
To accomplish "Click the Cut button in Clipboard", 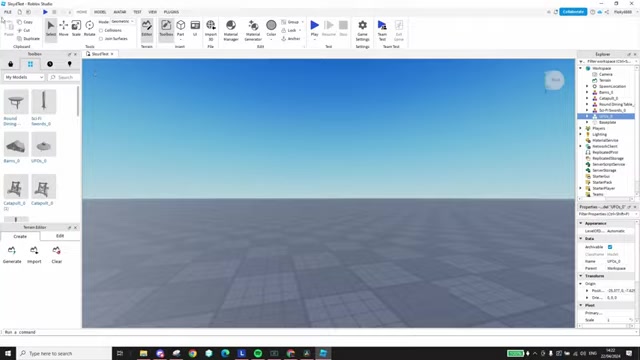I will point(24,30).
